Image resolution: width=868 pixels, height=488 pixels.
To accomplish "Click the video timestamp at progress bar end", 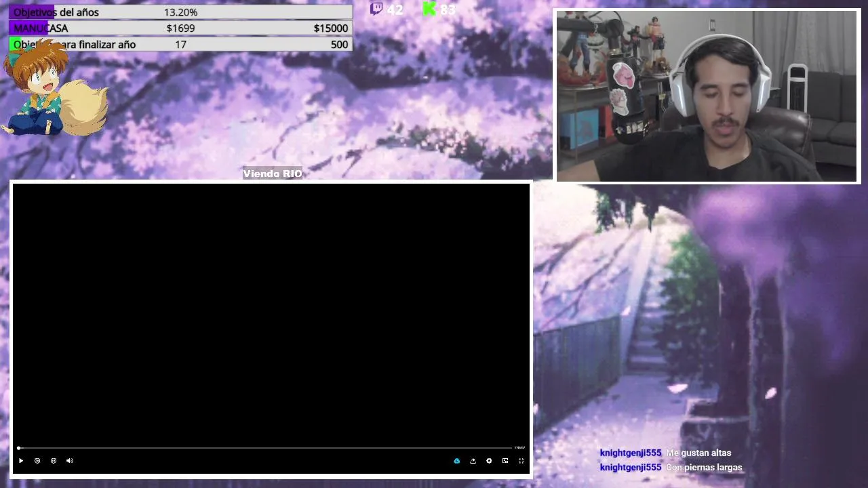I will (x=519, y=448).
